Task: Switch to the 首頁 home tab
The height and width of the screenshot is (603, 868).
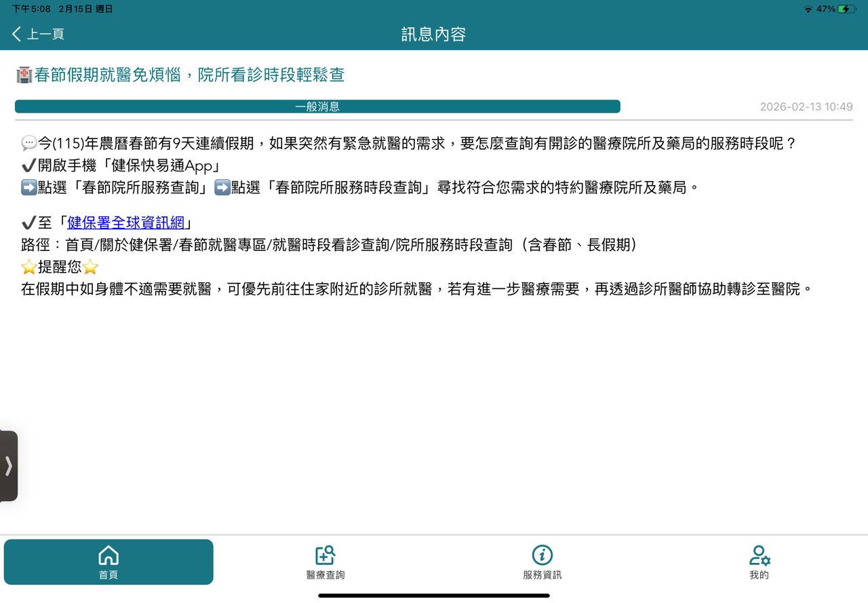Action: coord(108,562)
